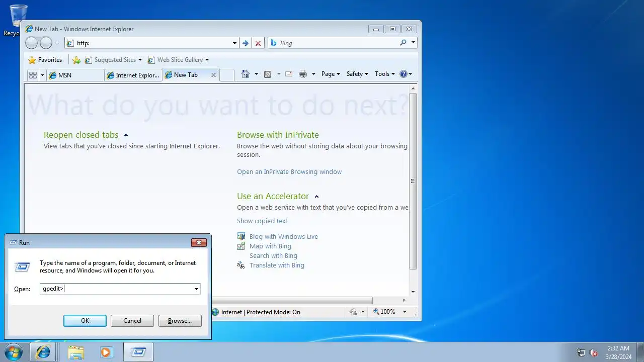The height and width of the screenshot is (362, 644).
Task: Open an InPrivate Browsing window link
Action: pos(289,172)
